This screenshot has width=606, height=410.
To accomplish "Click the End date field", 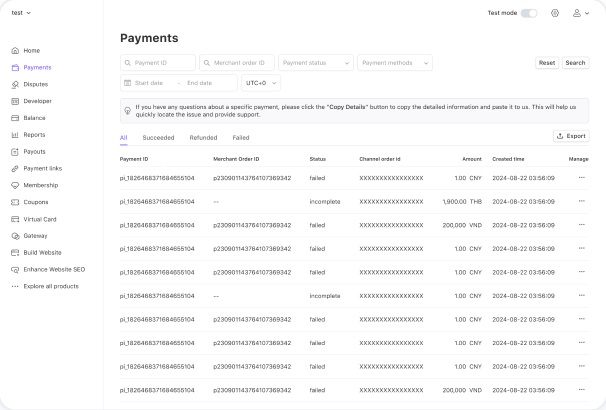I will (x=199, y=83).
